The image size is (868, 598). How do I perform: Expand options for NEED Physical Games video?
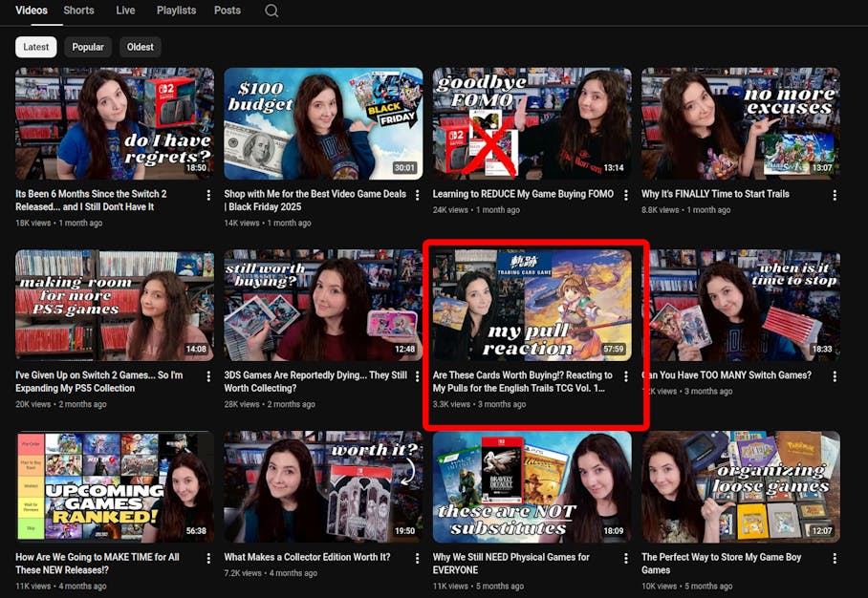coord(626,558)
